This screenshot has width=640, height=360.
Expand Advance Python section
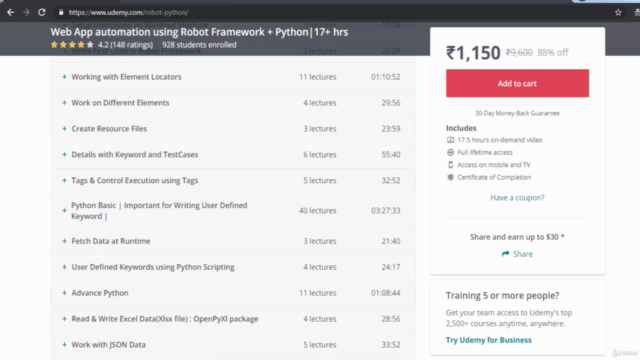233,293
